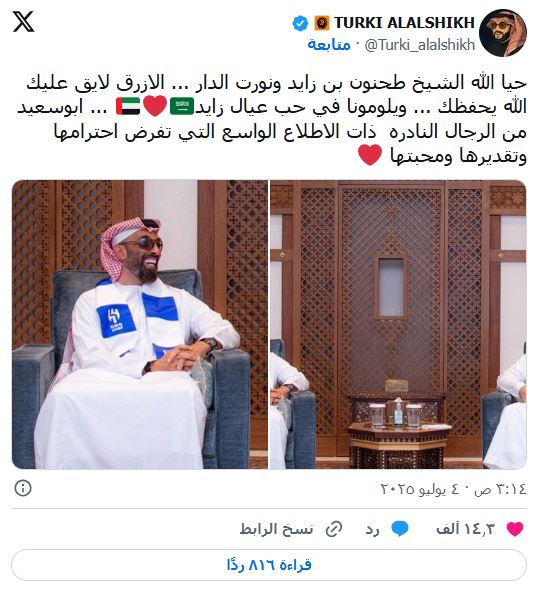This screenshot has width=540, height=591.
Task: Open TURKI ALALSHIKH display name link
Action: pos(404,23)
